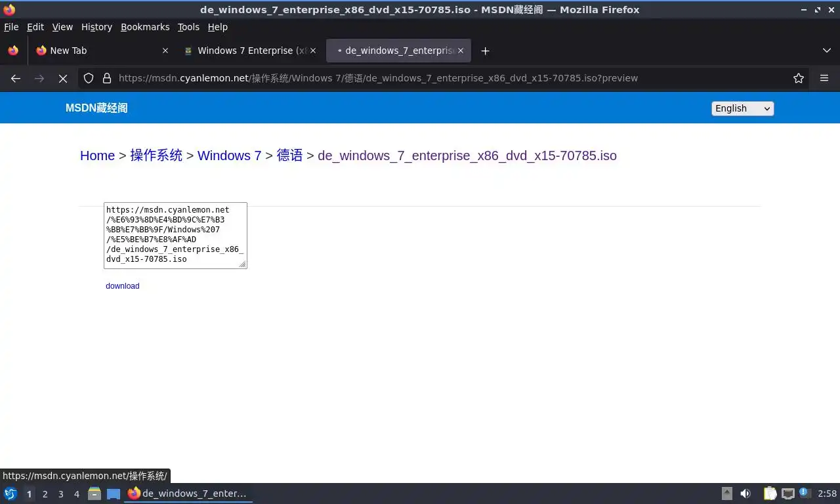The image size is (840, 504).
Task: Switch to the New Tab tab
Action: 102,51
